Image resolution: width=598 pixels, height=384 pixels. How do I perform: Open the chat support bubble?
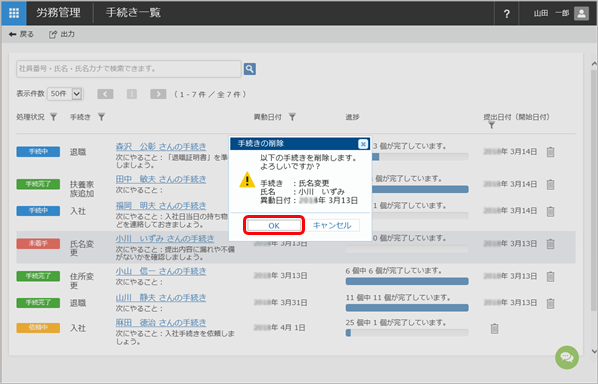pyautogui.click(x=567, y=357)
